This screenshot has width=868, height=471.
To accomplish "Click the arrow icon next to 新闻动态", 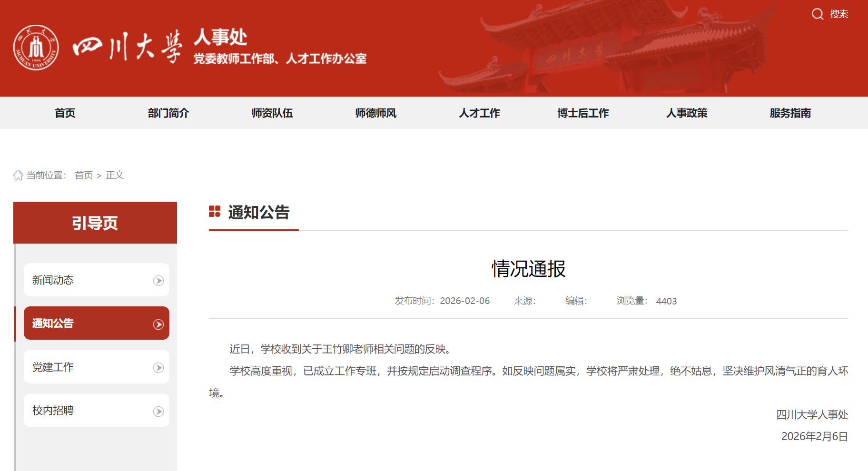I will (x=158, y=280).
